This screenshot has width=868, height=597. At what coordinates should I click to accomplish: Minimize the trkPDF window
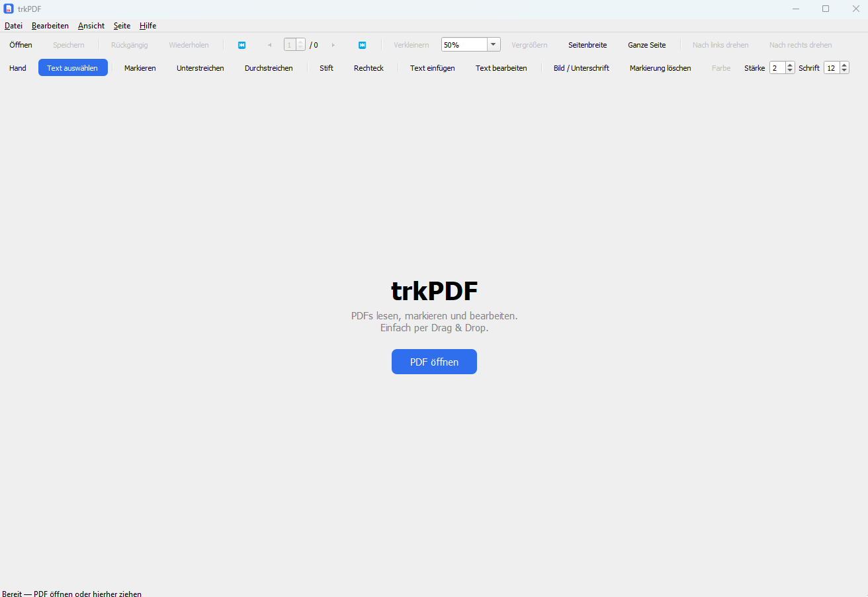796,9
